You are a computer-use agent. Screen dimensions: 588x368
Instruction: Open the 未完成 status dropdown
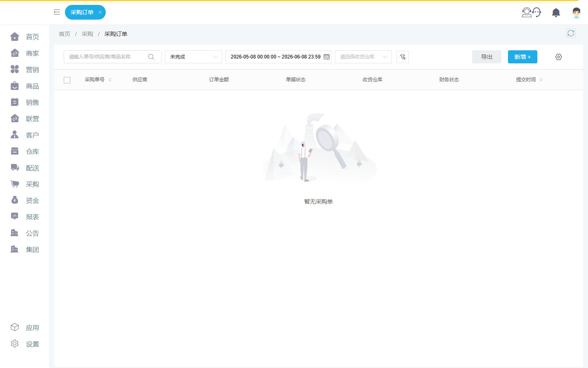coord(194,57)
